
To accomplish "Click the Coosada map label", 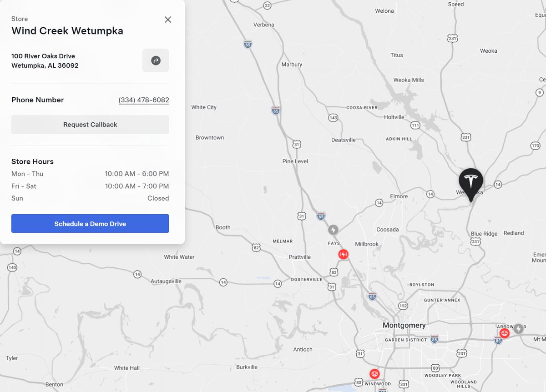I will [388, 230].
